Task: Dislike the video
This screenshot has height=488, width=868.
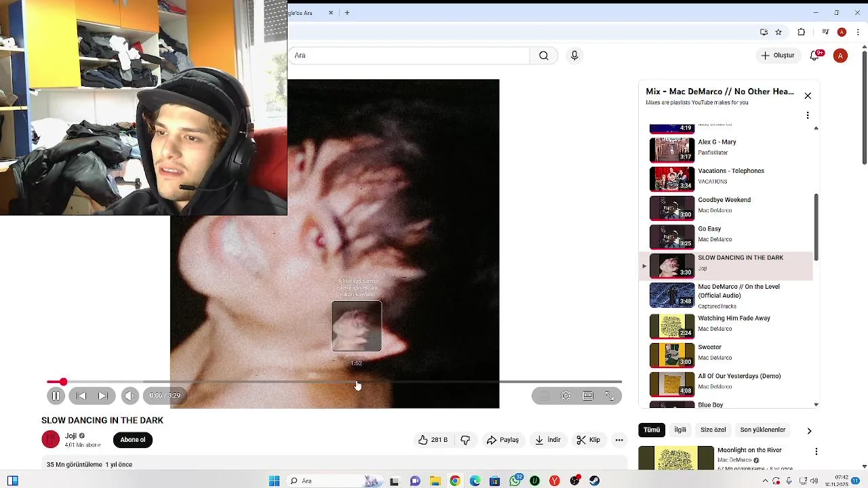Action: click(465, 440)
